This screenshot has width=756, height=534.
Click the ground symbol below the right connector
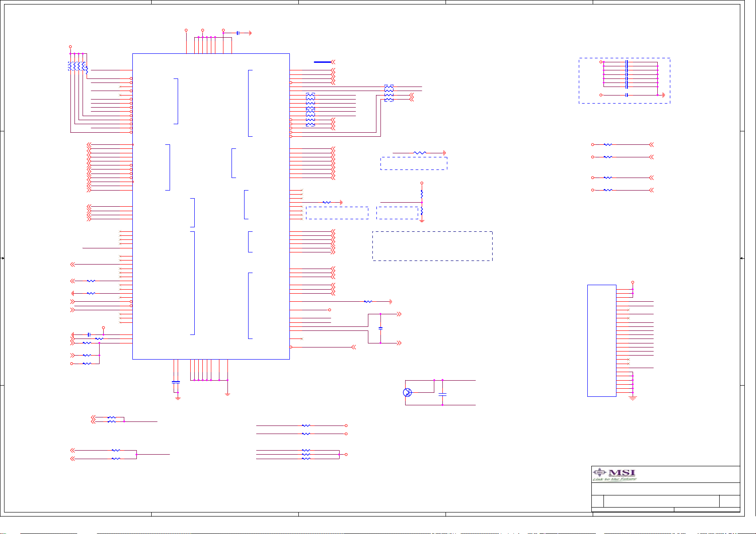pyautogui.click(x=633, y=398)
